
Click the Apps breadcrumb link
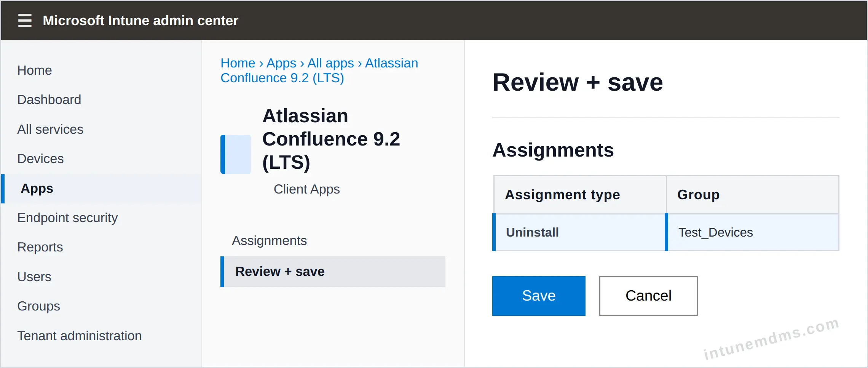point(281,63)
